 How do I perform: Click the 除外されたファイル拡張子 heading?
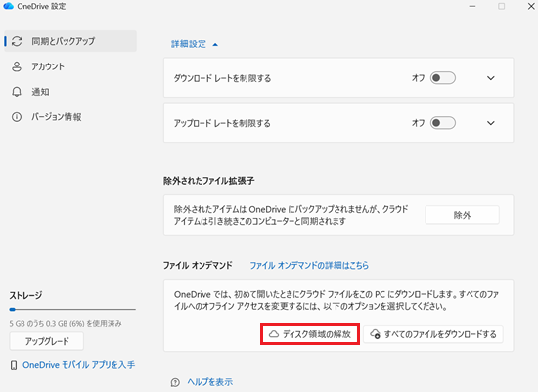[x=209, y=181]
